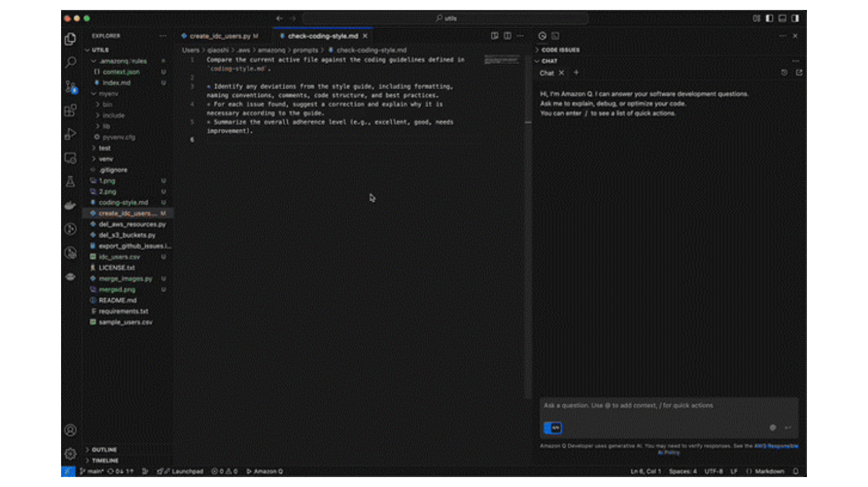Expand the test folder in Explorer
The width and height of the screenshot is (868, 487).
coord(105,148)
